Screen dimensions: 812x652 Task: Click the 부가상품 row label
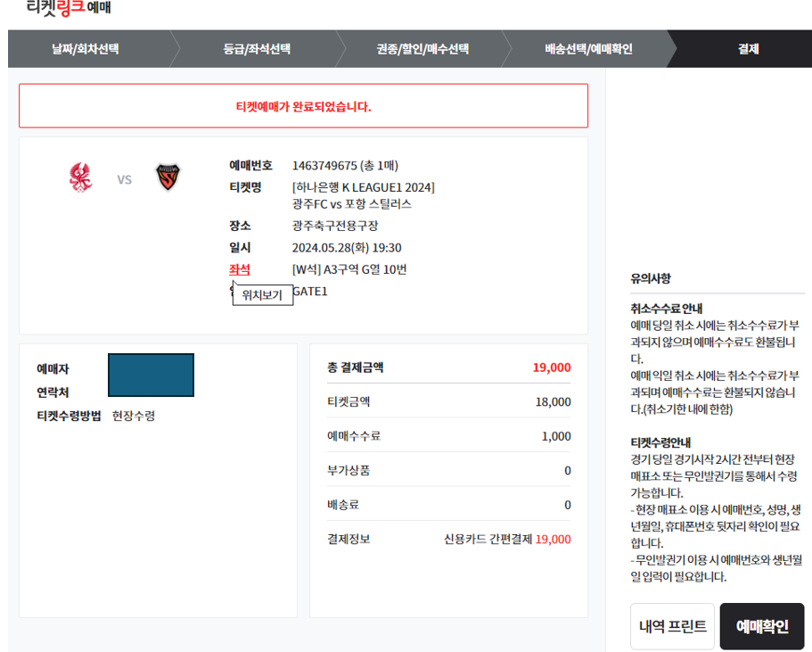pyautogui.click(x=349, y=470)
